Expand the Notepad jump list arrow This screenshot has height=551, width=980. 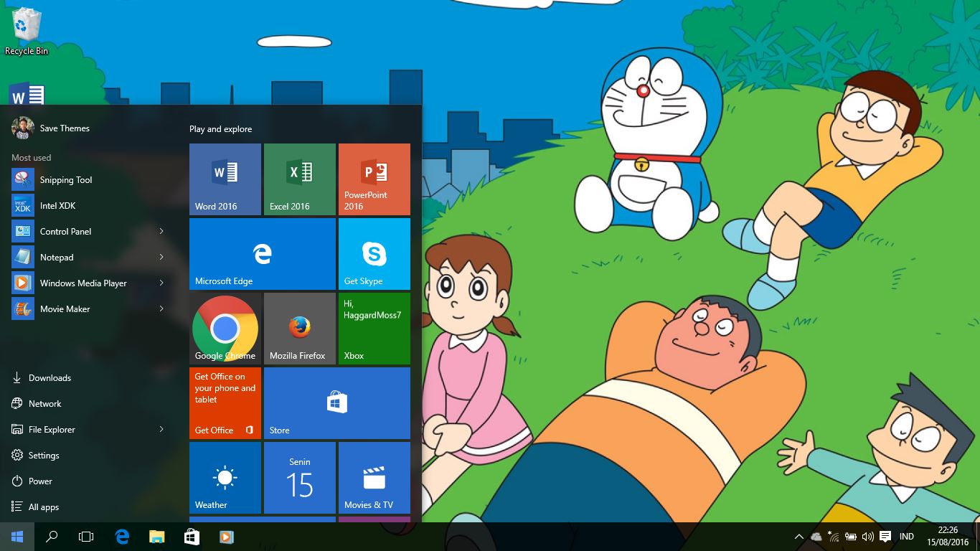161,257
